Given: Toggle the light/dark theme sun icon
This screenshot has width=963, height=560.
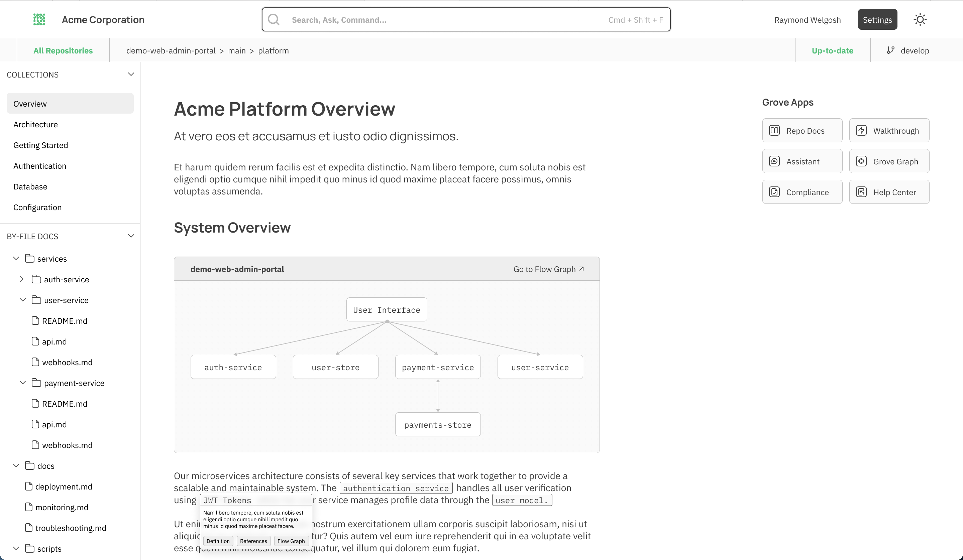Looking at the screenshot, I should pyautogui.click(x=920, y=19).
